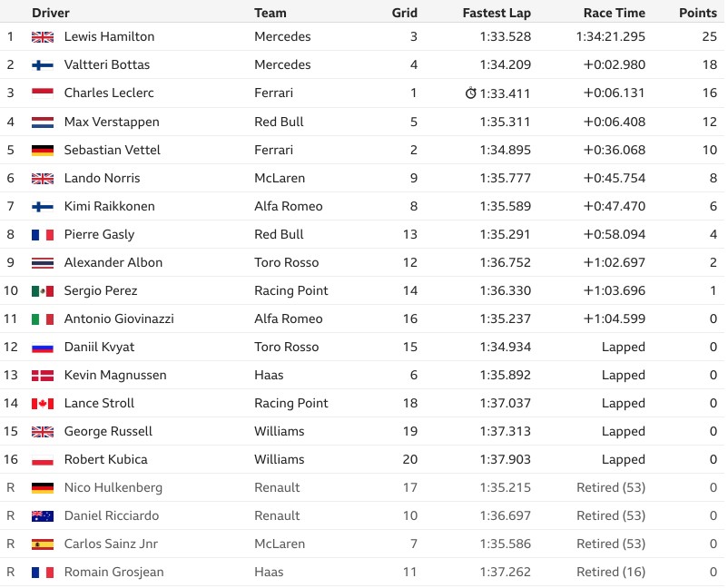Click the Dutch flag beside Max Verstappen
Screen dimensions: 728x588
(x=43, y=122)
